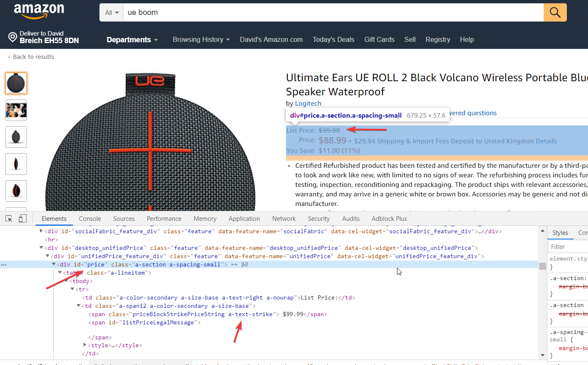Screen dimensions: 588x365
Task: Click Deliver to David Breich EH55 8DN
Action: point(44,37)
